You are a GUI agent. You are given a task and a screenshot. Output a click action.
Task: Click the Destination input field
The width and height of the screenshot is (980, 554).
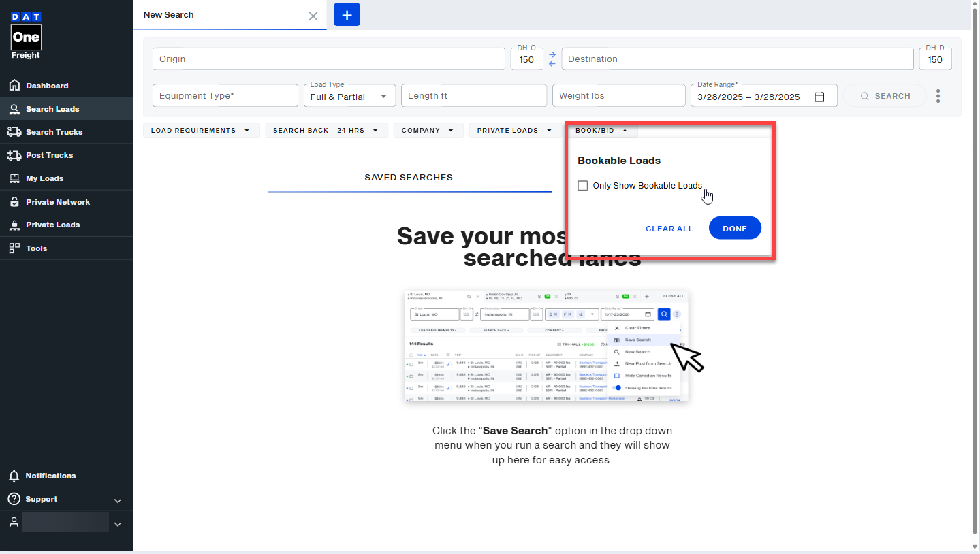[738, 59]
